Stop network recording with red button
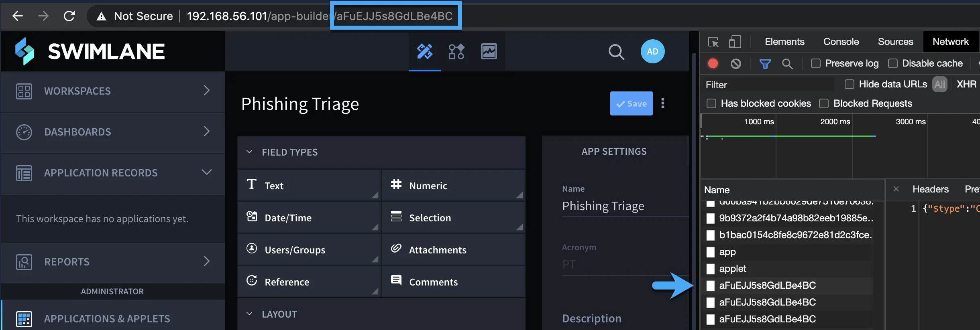980x330 pixels. pos(713,63)
